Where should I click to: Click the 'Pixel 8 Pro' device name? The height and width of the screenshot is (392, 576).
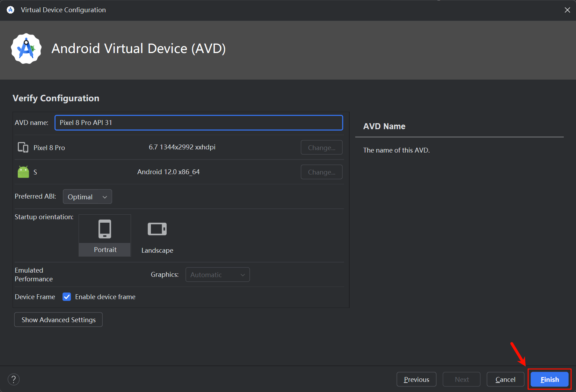point(49,148)
